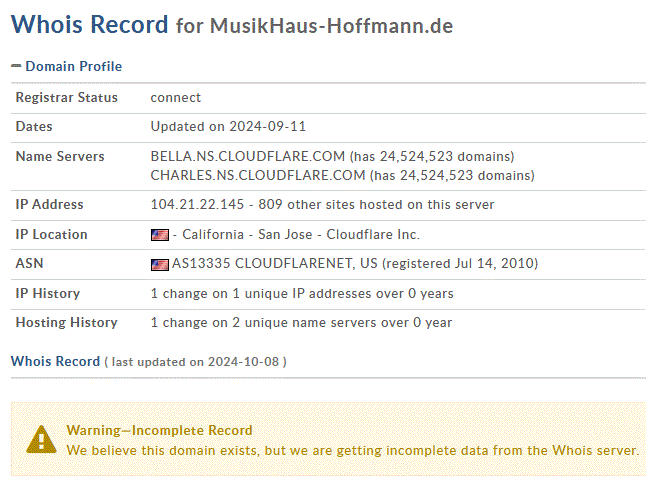Viewport: 647px width, 478px height.
Task: Click the ASN label
Action: [29, 263]
